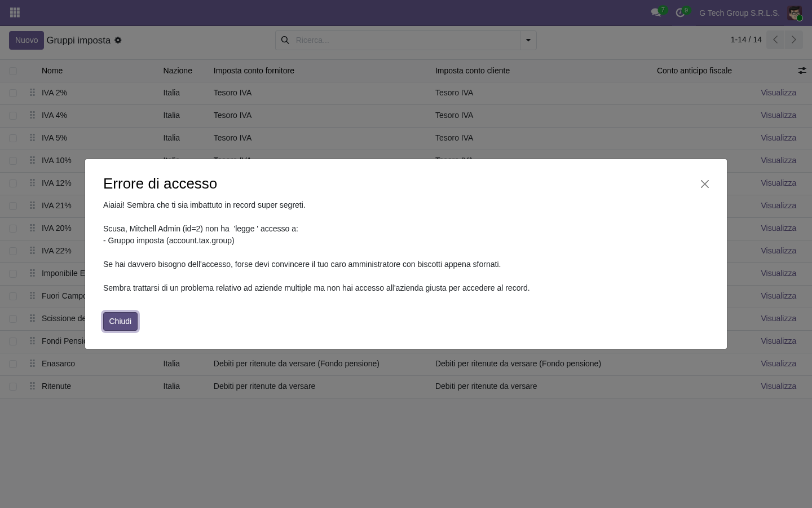
Task: Sort by Nome column header
Action: (52, 71)
